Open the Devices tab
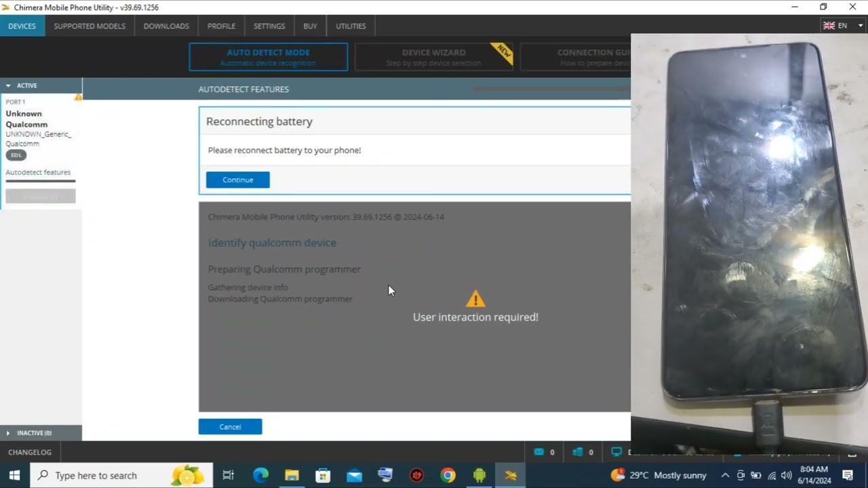Image resolution: width=868 pixels, height=488 pixels. (22, 26)
